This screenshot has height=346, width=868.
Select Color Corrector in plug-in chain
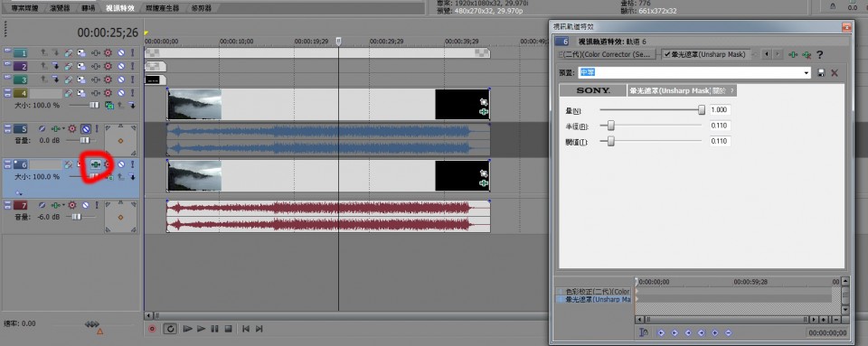[x=607, y=54]
